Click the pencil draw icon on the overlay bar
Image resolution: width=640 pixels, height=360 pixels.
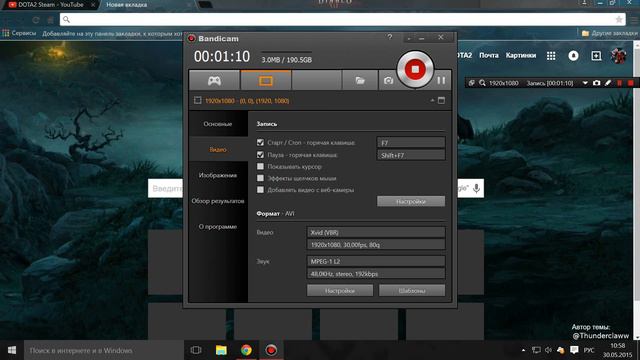tap(608, 83)
